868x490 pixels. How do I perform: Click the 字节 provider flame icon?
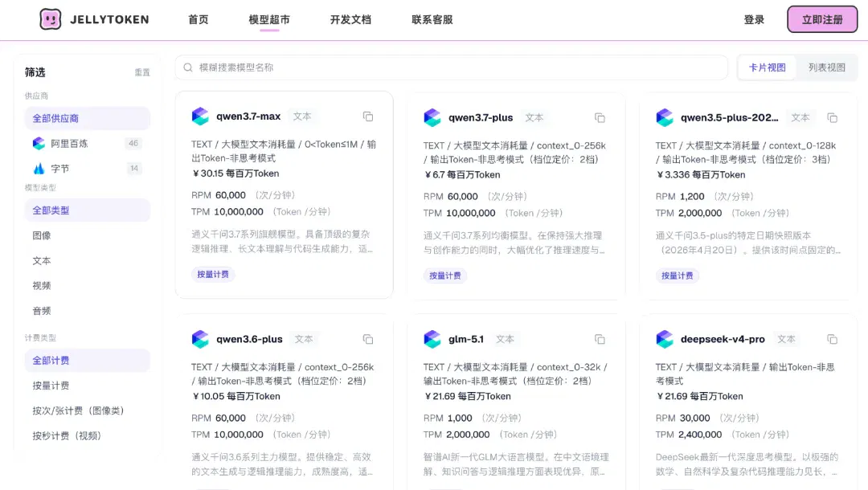(x=39, y=169)
